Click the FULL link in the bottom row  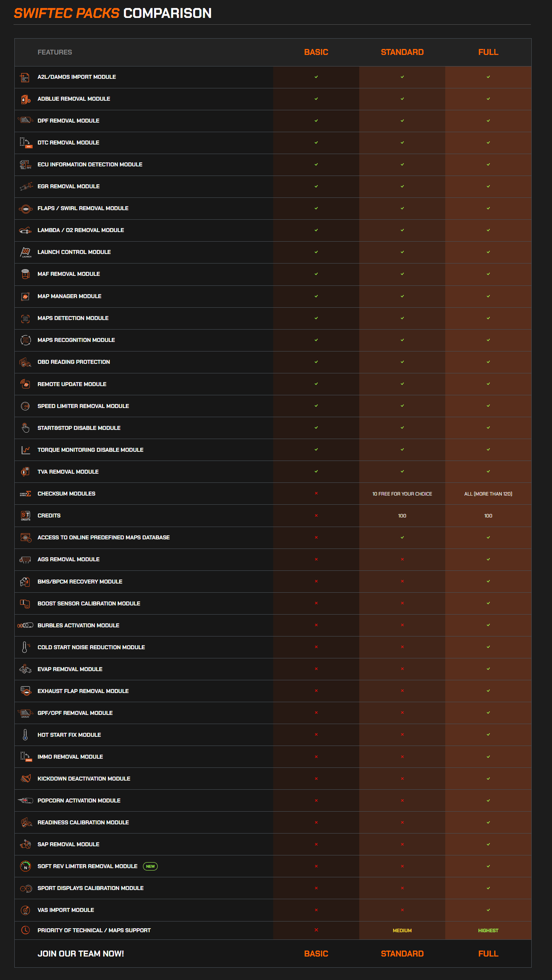[x=488, y=954]
